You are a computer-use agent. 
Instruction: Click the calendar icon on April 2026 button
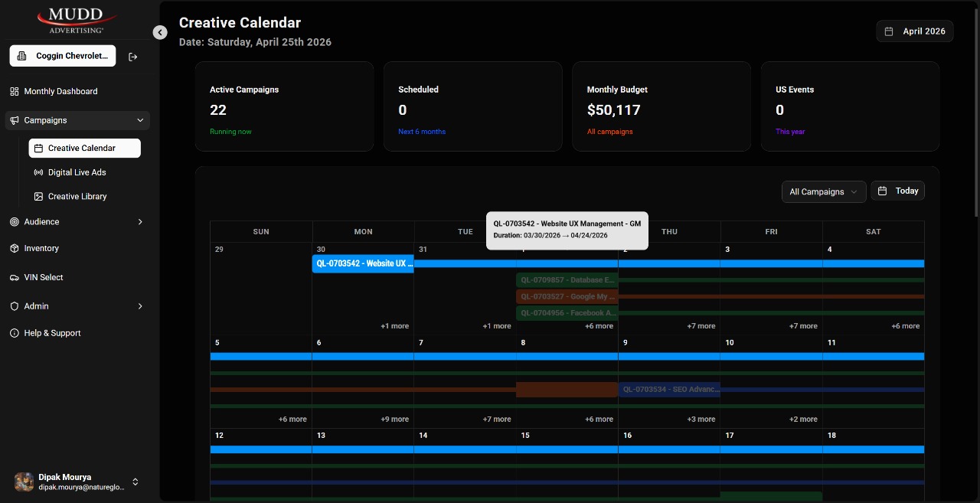point(888,31)
